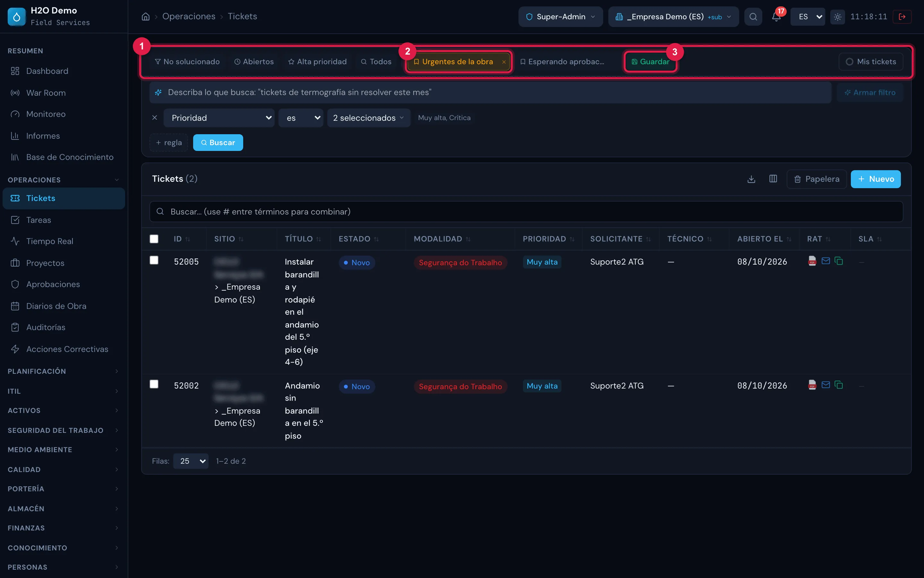
Task: Open the Prioridad field dropdown
Action: click(x=219, y=118)
